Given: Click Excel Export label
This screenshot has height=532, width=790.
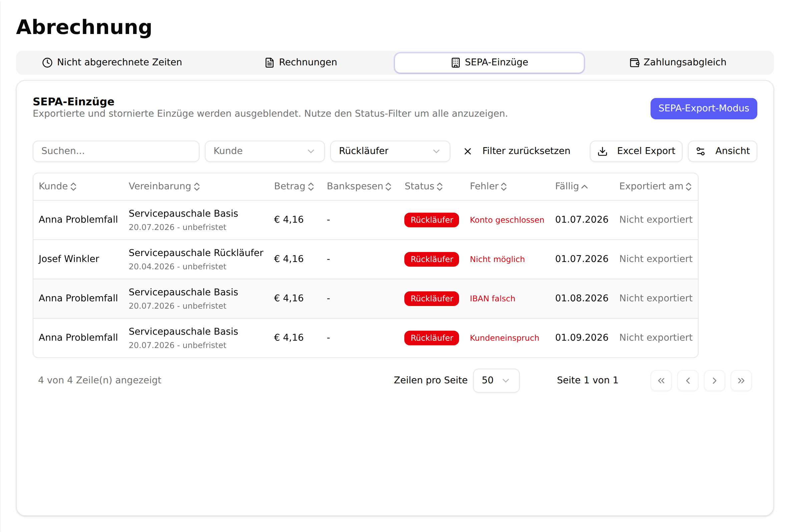Looking at the screenshot, I should point(646,151).
